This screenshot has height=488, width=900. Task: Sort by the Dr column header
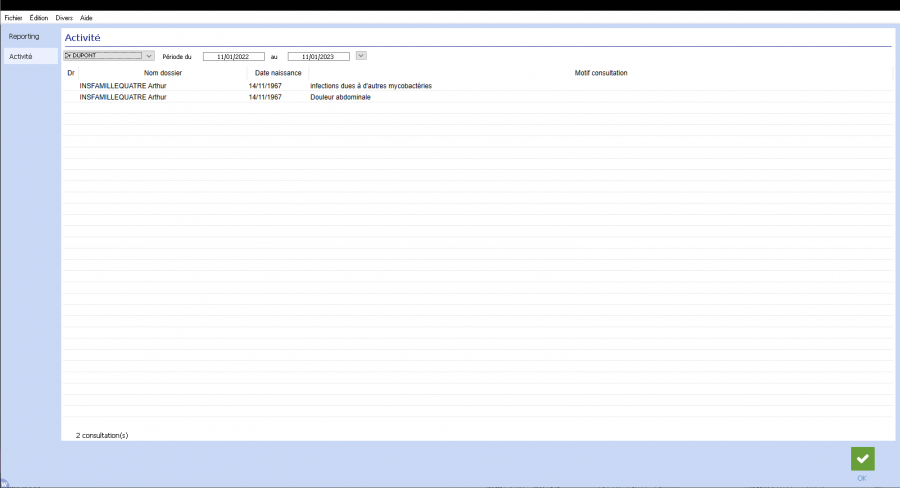pyautogui.click(x=71, y=73)
